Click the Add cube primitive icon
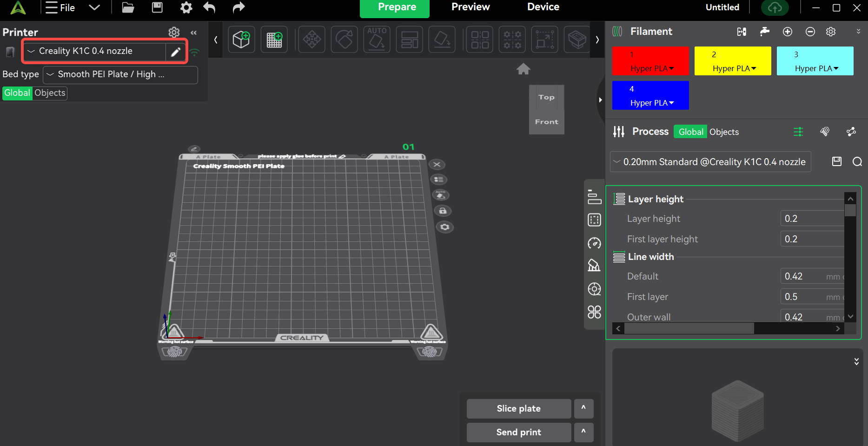This screenshot has width=868, height=446. tap(241, 40)
